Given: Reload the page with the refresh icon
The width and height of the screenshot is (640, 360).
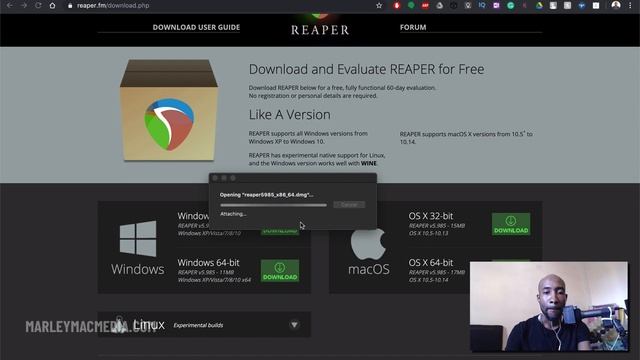Looking at the screenshot, I should (38, 5).
